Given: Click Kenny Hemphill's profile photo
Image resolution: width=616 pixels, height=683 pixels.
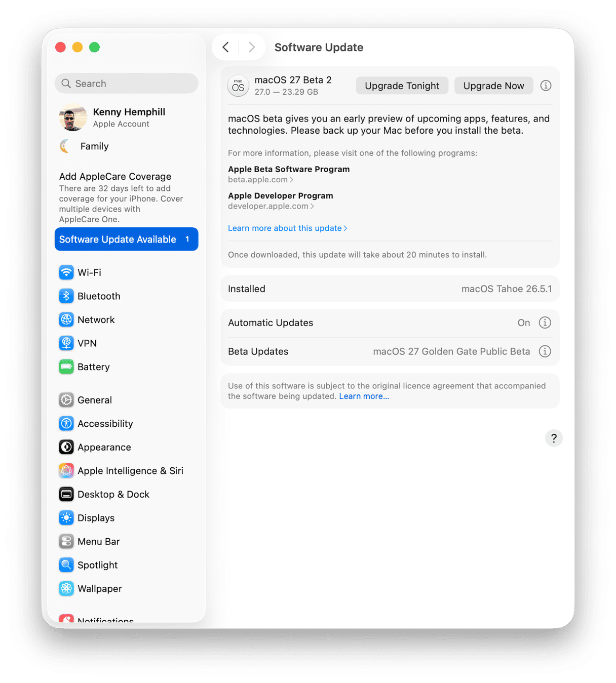Looking at the screenshot, I should (x=73, y=117).
